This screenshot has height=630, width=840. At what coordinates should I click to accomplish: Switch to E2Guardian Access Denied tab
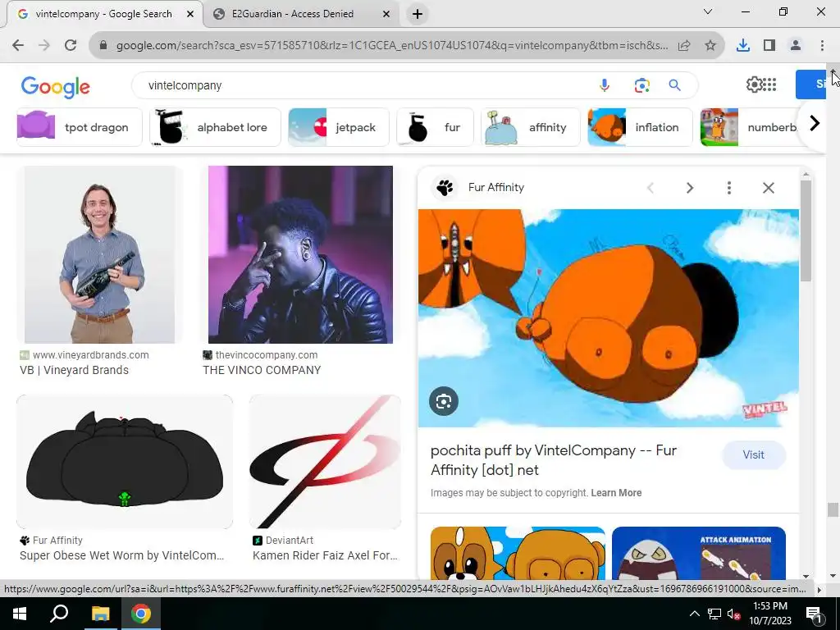click(293, 15)
